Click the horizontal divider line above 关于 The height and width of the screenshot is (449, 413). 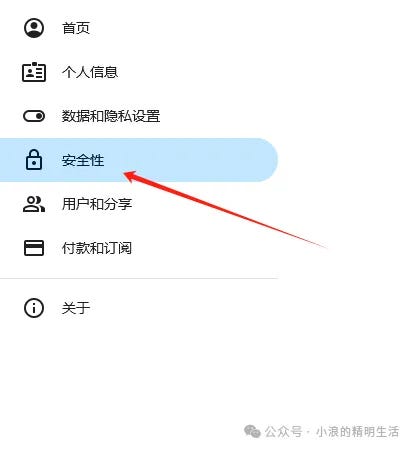click(x=139, y=278)
